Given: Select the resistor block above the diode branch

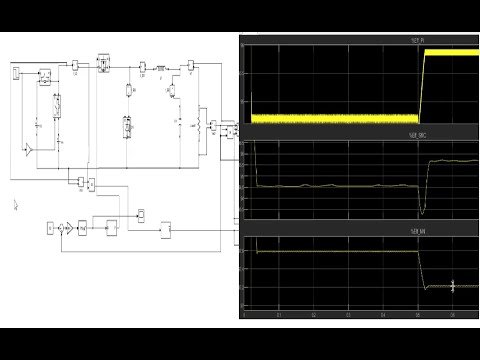Looking at the screenshot, I should 129,90.
